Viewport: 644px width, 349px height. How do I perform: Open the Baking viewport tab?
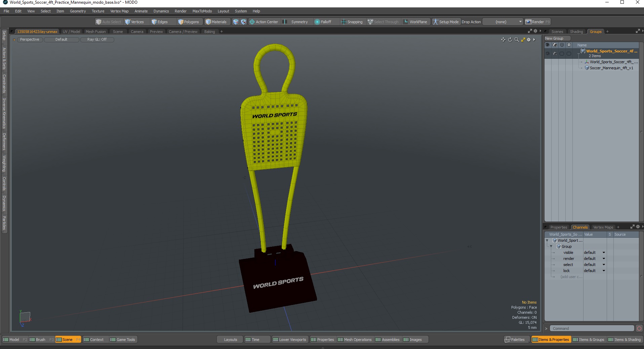[x=209, y=32]
